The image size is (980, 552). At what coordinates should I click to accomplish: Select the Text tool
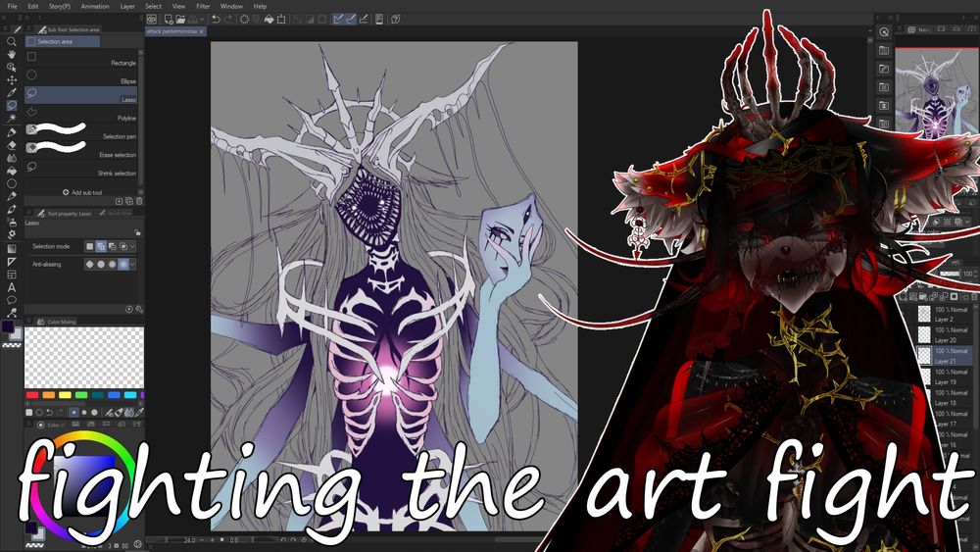pos(11,287)
